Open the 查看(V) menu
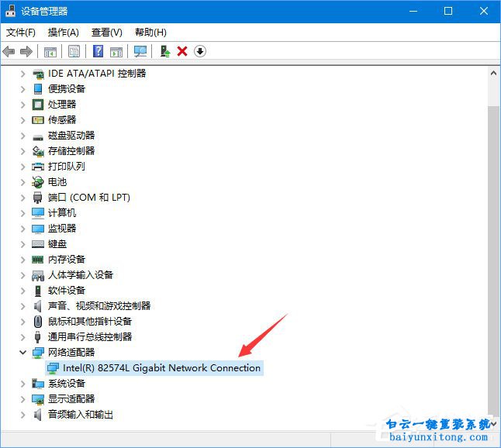501x448 pixels. click(x=107, y=33)
